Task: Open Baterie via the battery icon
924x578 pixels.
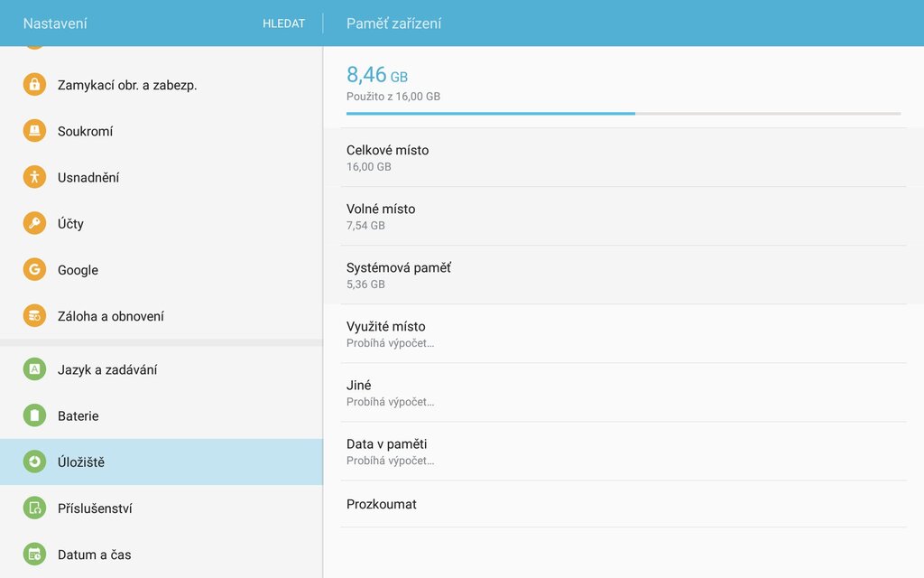Action: point(33,415)
